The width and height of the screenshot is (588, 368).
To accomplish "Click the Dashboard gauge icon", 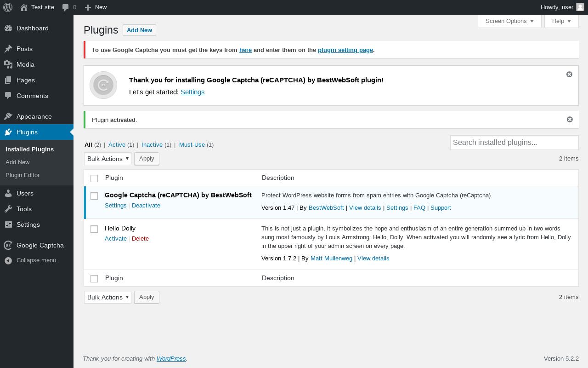I will pyautogui.click(x=8, y=28).
